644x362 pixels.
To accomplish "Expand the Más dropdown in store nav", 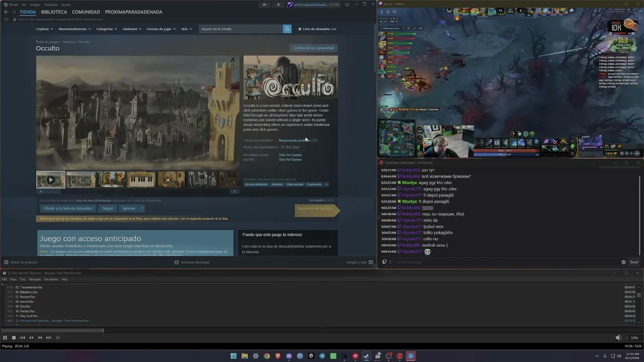I will 186,29.
